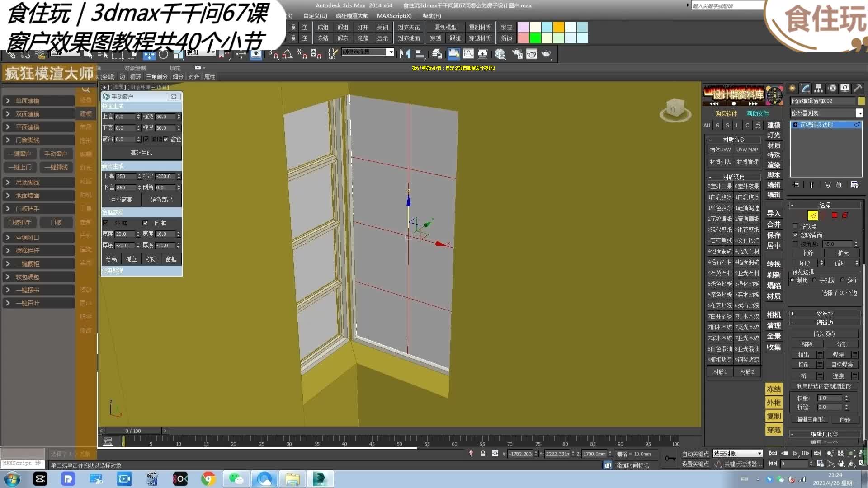Screen dimensions: 868x488
Task: Activate the Select and Rotate tool
Action: coord(164,54)
